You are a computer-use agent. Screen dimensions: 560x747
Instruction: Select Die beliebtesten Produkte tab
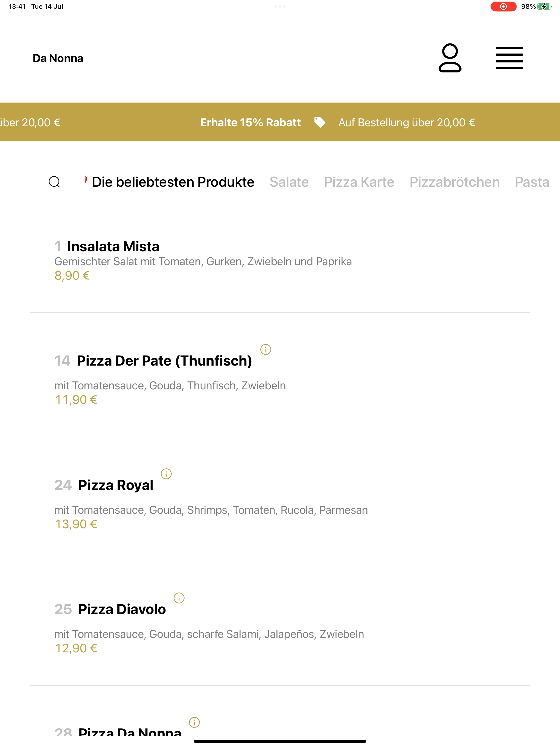(x=173, y=182)
